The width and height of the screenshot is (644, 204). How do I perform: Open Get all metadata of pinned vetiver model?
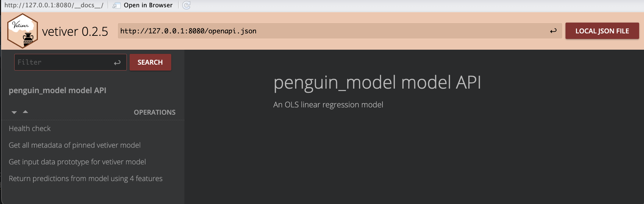coord(75,145)
